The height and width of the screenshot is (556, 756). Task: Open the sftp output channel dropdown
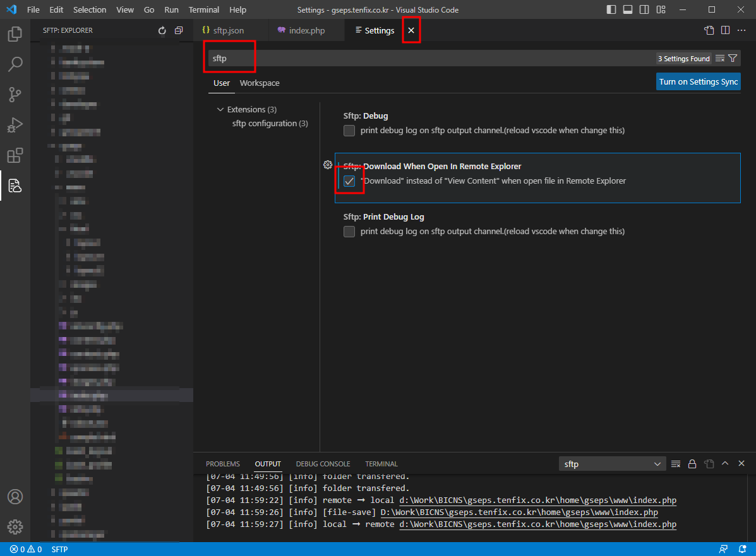613,464
